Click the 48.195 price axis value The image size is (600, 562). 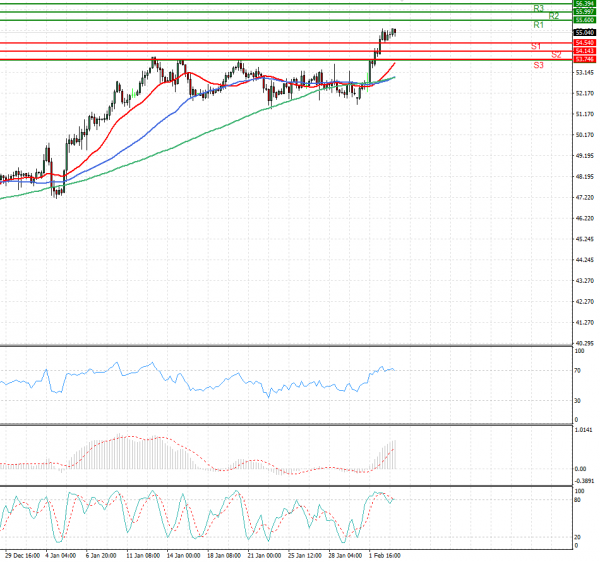[585, 177]
